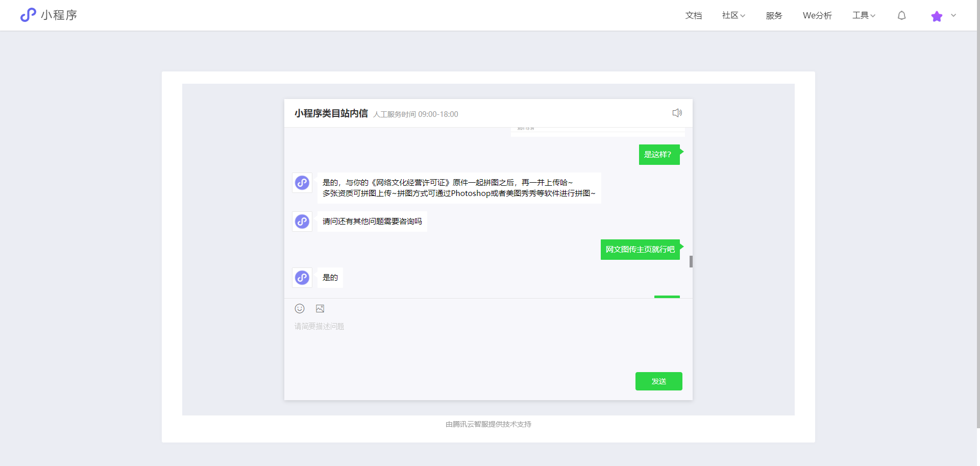Image resolution: width=980 pixels, height=466 pixels.
Task: Click the image upload icon
Action: click(320, 308)
